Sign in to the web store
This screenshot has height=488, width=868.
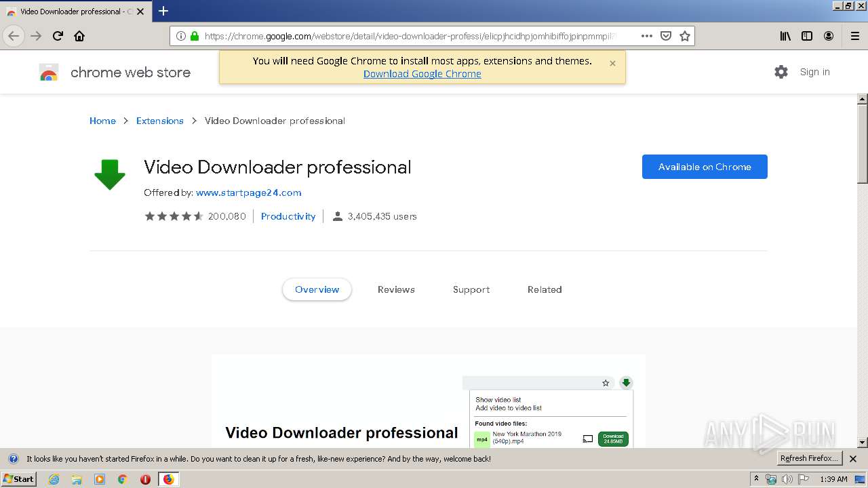[x=814, y=72]
